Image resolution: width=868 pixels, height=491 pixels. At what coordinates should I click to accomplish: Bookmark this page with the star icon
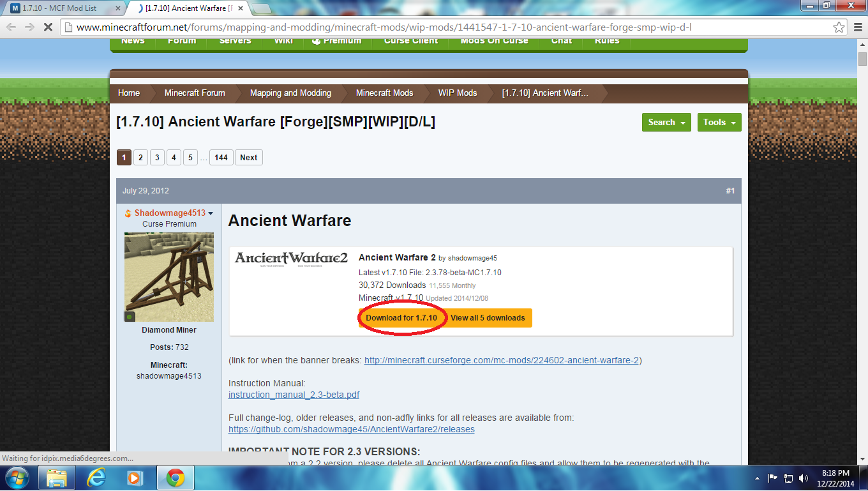[x=839, y=27]
